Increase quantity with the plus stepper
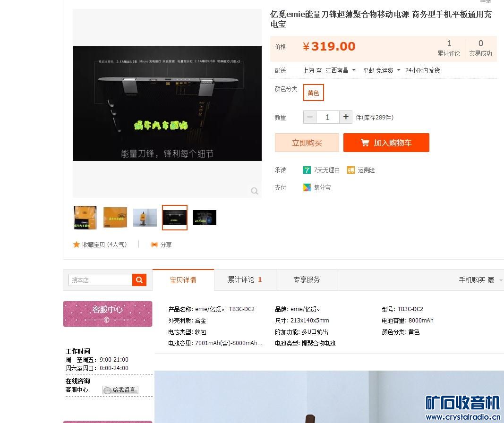This screenshot has height=423, width=504. 346,117
